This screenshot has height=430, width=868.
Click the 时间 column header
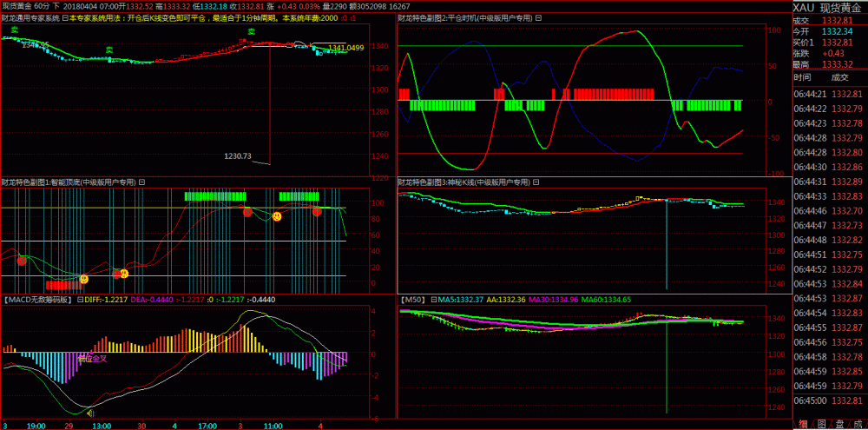tap(802, 77)
